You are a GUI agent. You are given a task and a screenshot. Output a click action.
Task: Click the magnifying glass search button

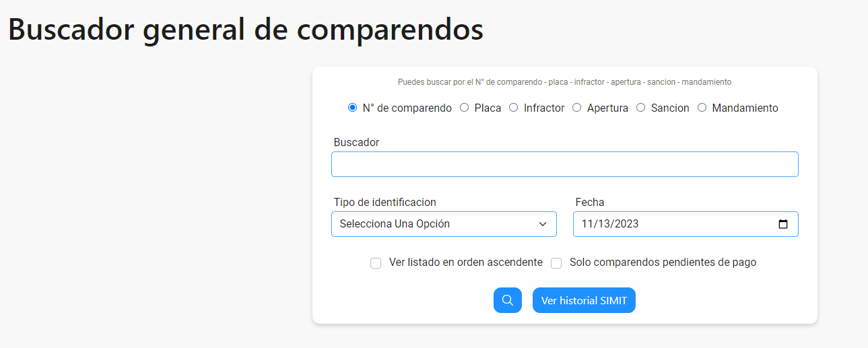(507, 300)
